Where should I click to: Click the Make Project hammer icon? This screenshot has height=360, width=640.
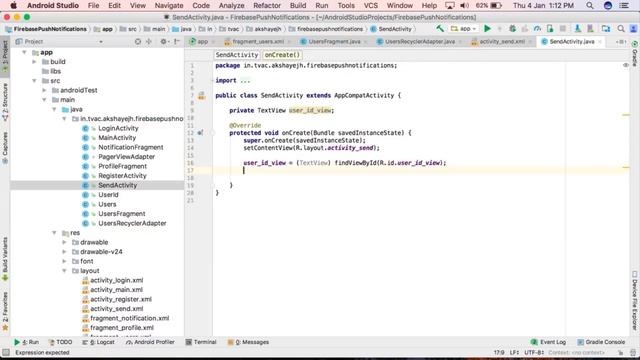[440, 29]
